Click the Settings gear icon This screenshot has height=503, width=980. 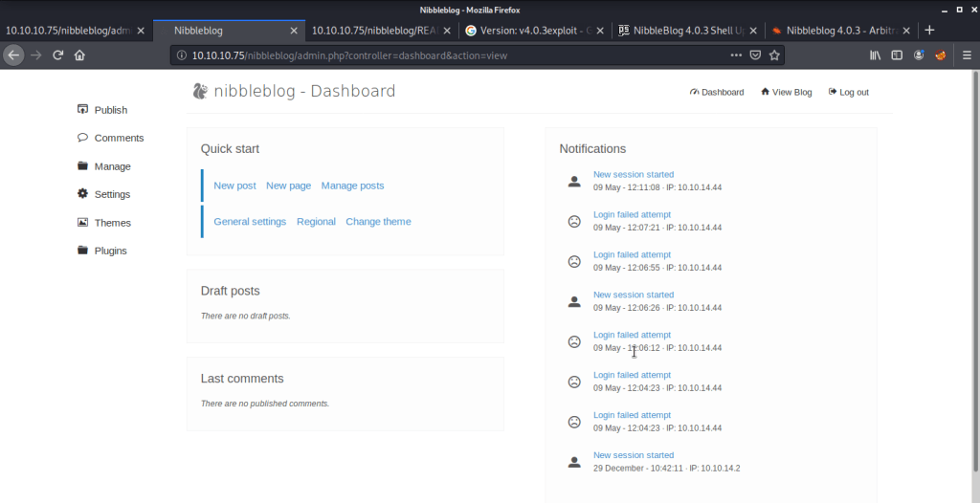(83, 194)
